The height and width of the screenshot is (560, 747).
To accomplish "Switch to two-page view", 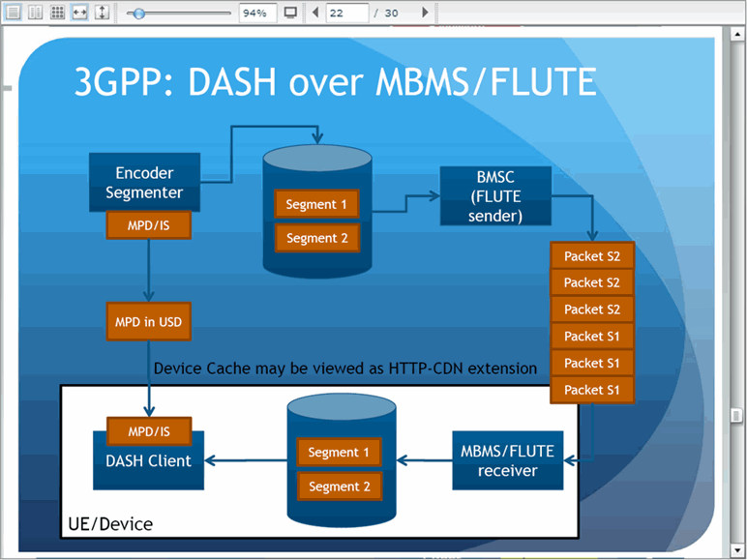I will [x=35, y=13].
